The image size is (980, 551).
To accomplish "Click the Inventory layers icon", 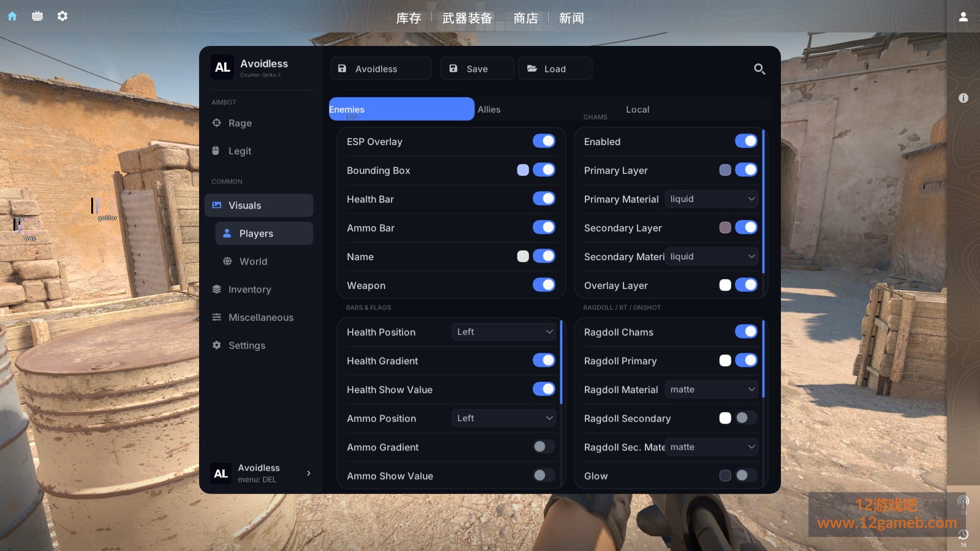I will click(216, 289).
